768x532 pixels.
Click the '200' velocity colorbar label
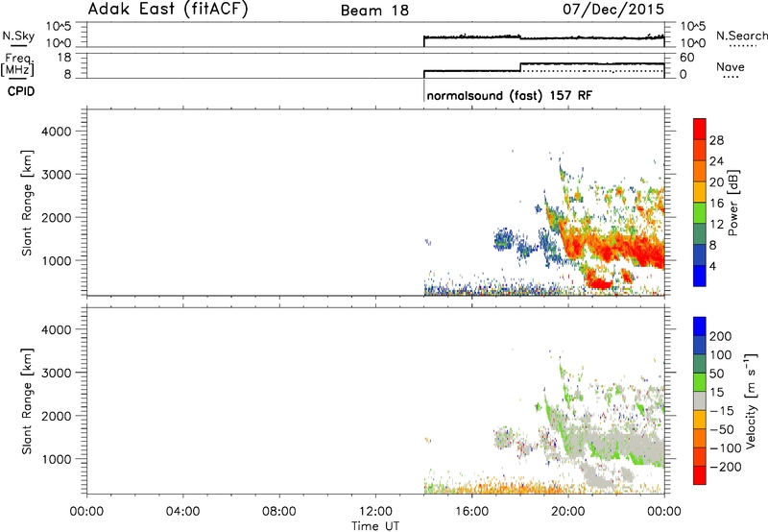point(721,336)
